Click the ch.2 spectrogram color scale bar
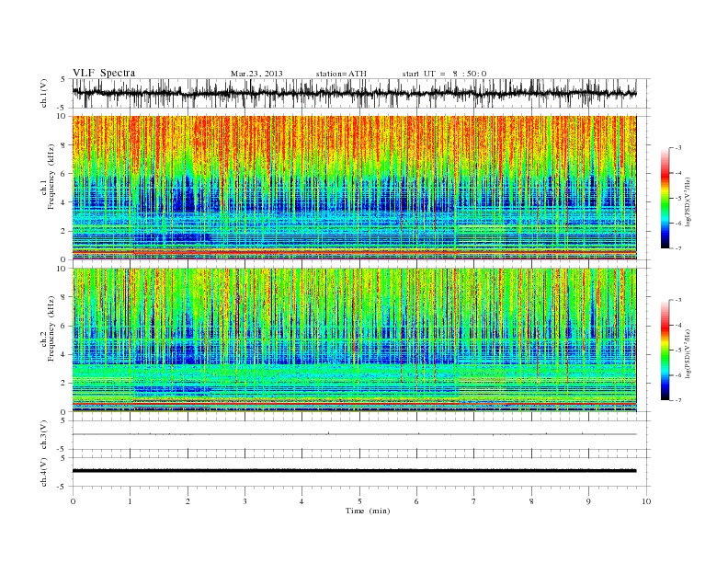Viewport: 728px width, 563px height. [x=665, y=350]
